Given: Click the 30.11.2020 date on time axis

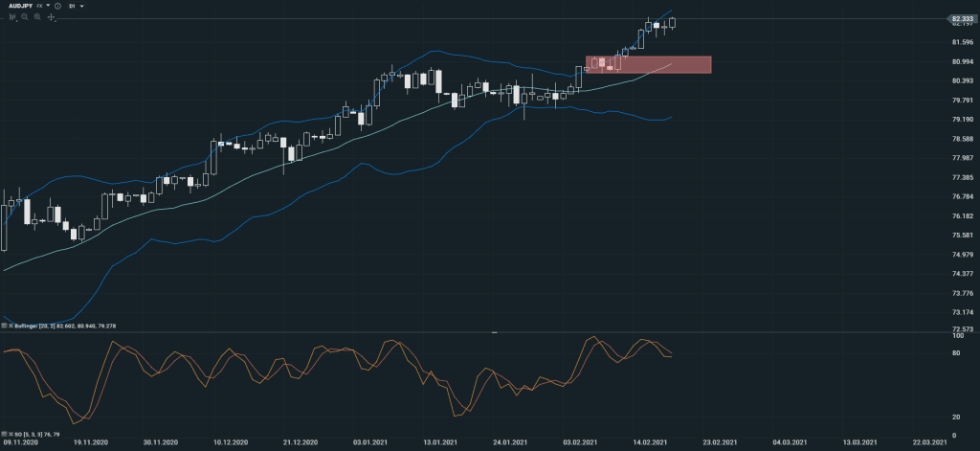Looking at the screenshot, I should coord(160,441).
